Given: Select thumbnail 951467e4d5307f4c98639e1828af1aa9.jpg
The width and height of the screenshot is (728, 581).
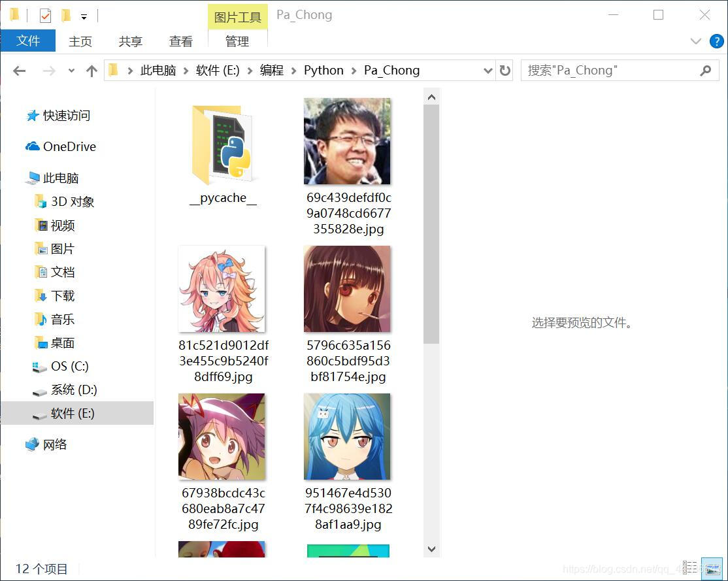Looking at the screenshot, I should (x=347, y=437).
